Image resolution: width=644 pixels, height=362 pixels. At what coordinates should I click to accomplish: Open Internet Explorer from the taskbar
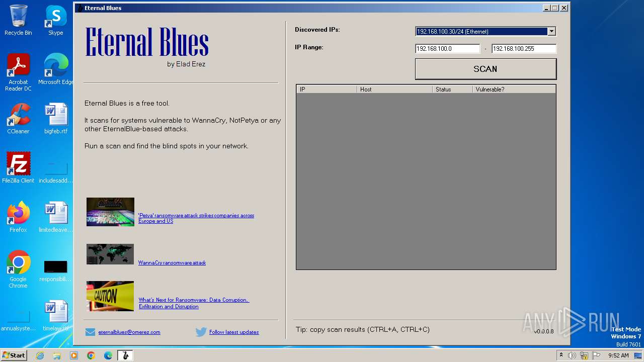pyautogui.click(x=40, y=355)
